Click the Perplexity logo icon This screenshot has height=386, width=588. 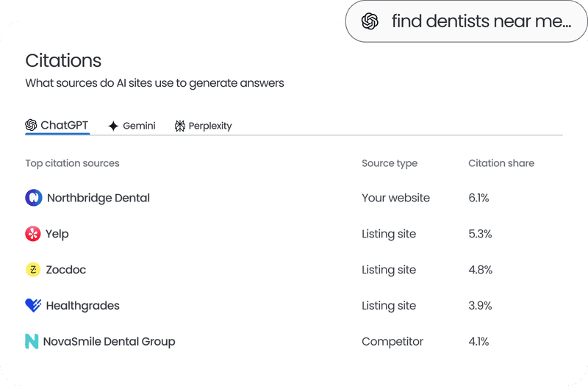pyautogui.click(x=180, y=126)
